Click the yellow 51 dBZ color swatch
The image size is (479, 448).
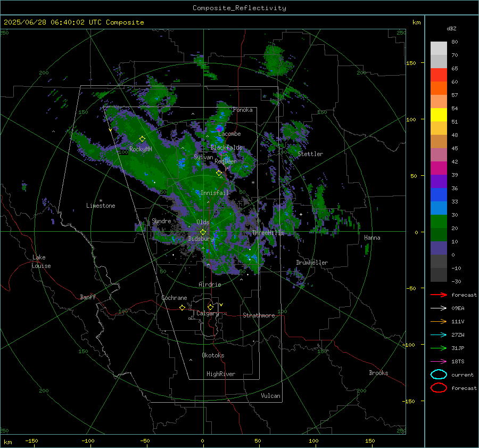[x=439, y=115]
